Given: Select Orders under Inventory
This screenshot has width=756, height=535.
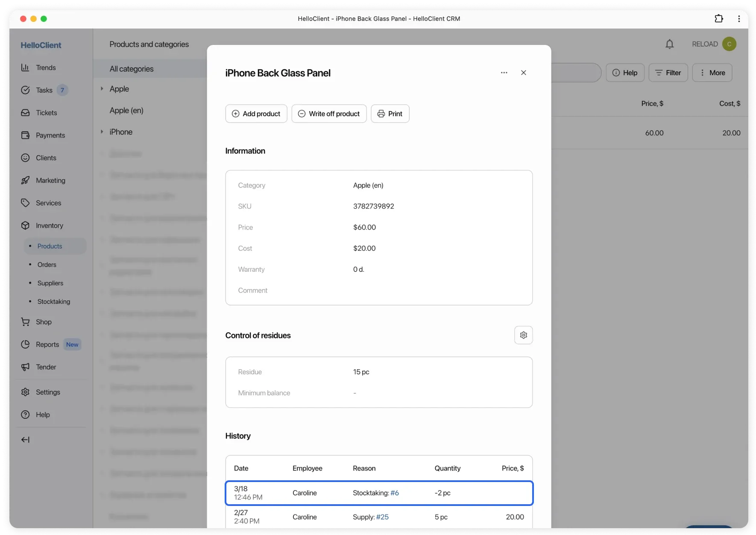Looking at the screenshot, I should [47, 265].
